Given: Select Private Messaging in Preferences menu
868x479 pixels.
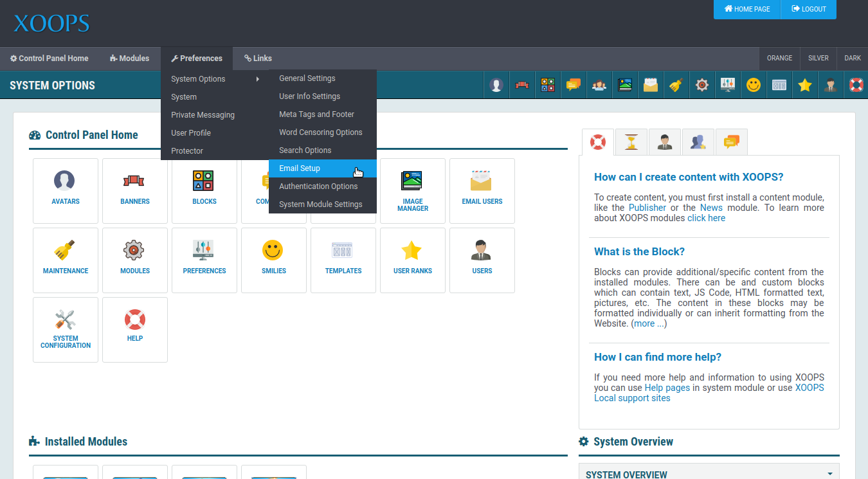Looking at the screenshot, I should (x=215, y=115).
